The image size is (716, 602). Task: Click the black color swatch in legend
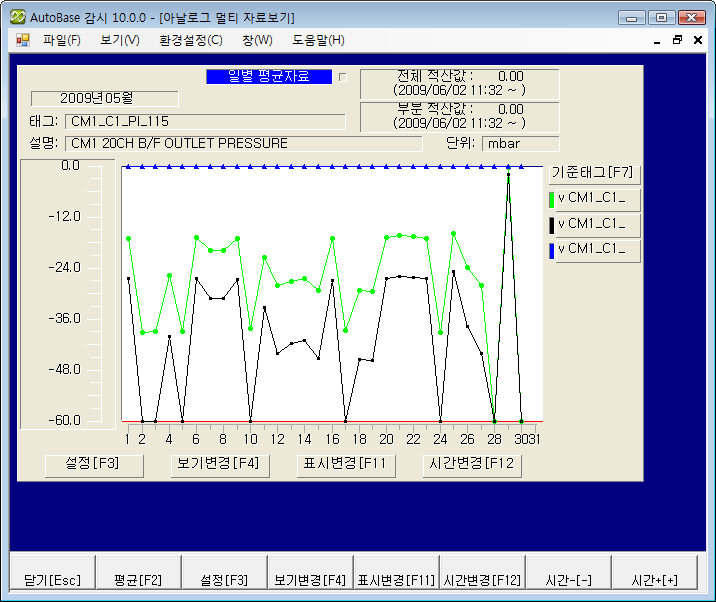tap(552, 225)
